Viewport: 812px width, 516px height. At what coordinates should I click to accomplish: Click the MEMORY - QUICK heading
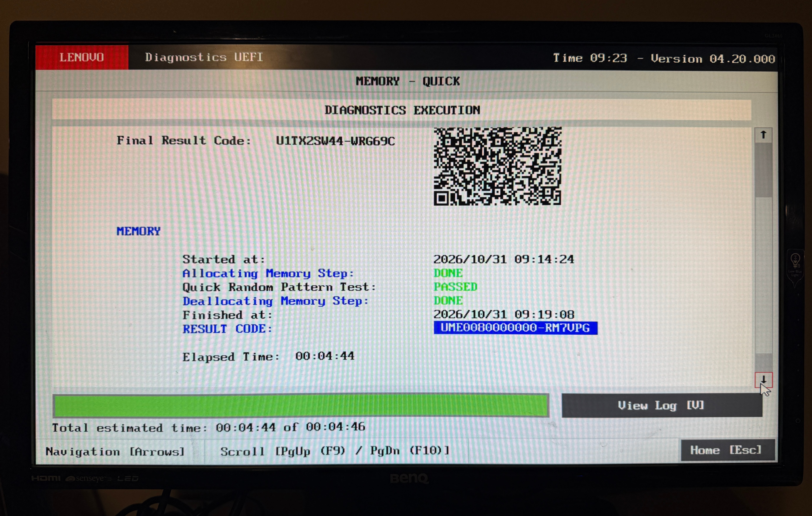click(408, 81)
